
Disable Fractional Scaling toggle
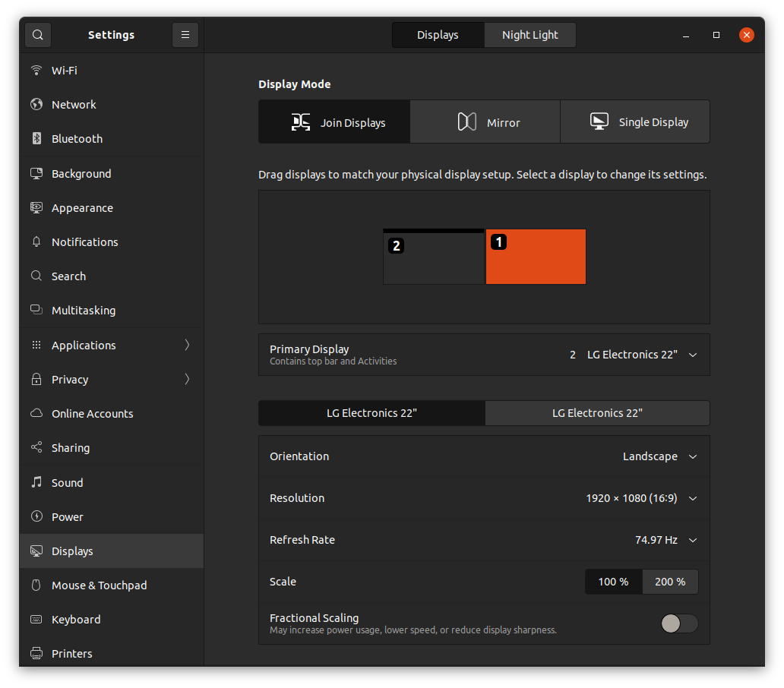point(678,623)
